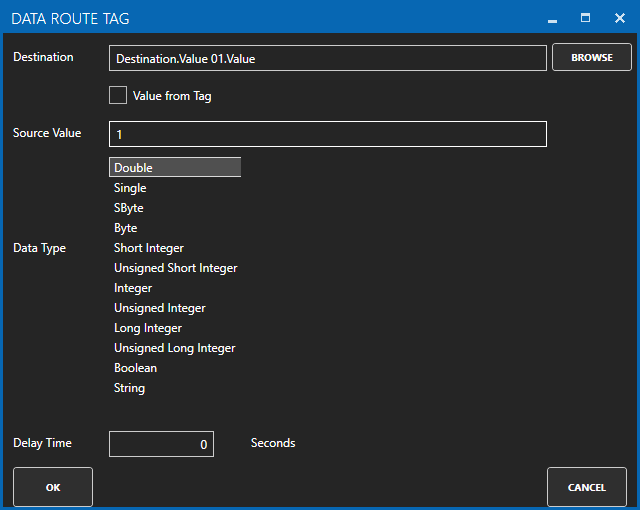Viewport: 640px width, 510px height.
Task: Select Short Integer data type
Action: [149, 248]
